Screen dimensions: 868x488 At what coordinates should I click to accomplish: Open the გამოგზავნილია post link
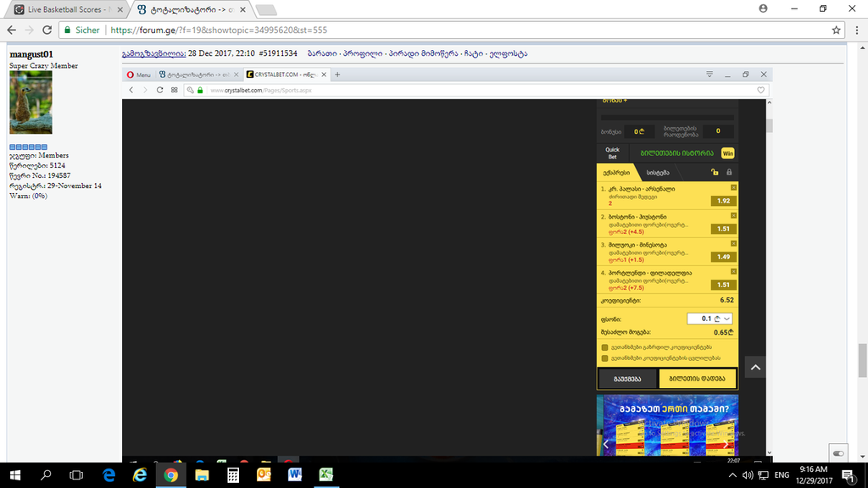tap(154, 53)
